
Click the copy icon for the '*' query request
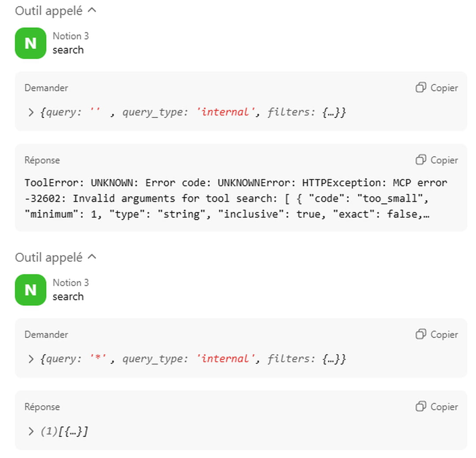(421, 335)
